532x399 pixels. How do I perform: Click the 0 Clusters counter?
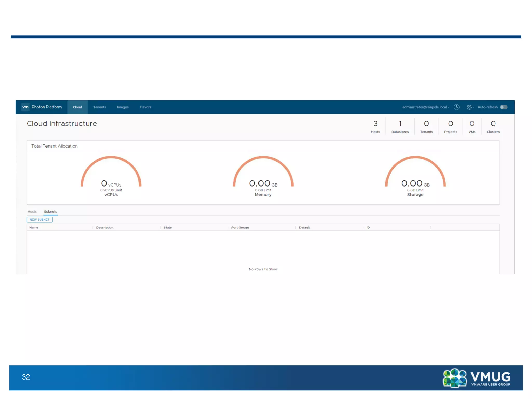[493, 127]
